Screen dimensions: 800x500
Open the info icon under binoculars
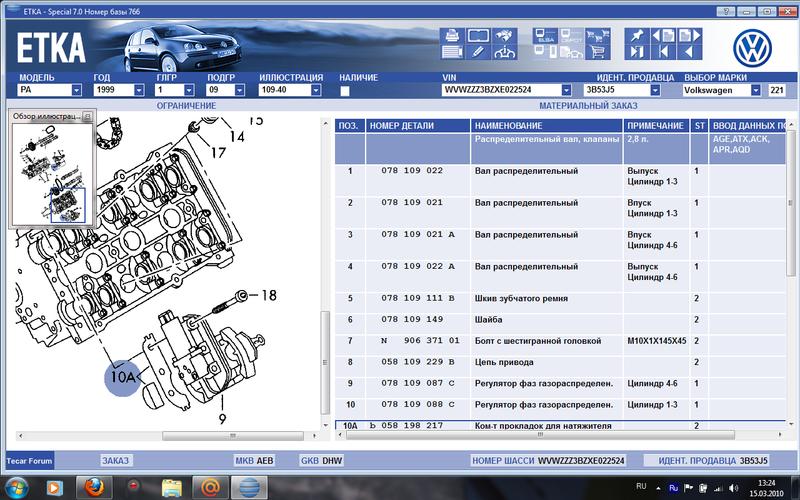pyautogui.click(x=504, y=52)
